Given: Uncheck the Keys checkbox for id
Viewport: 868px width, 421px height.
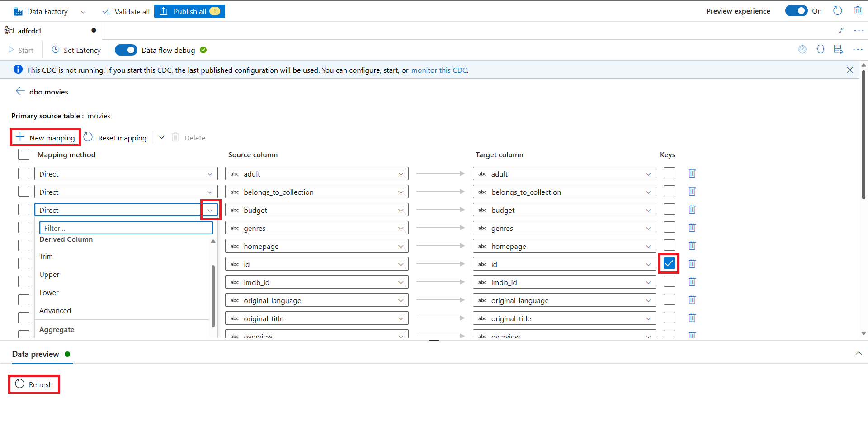Looking at the screenshot, I should (669, 263).
